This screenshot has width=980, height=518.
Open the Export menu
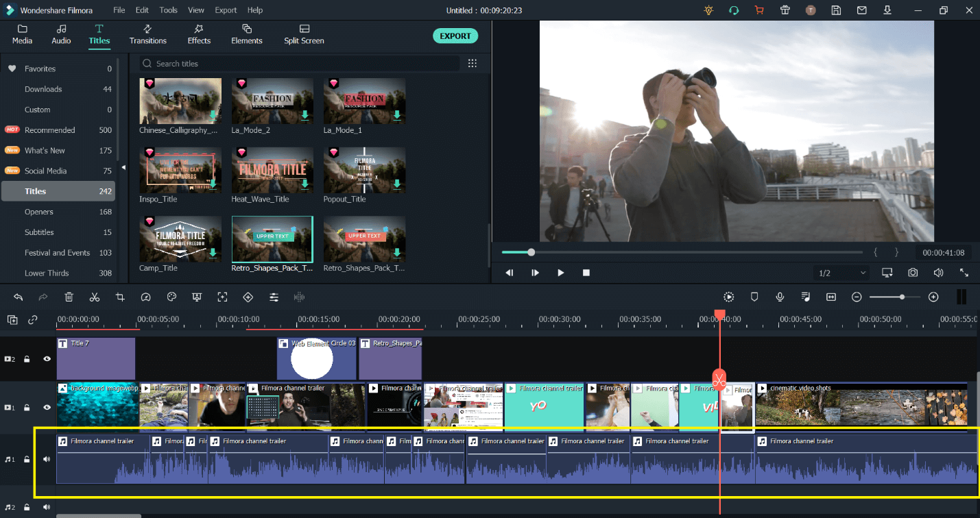pos(226,10)
